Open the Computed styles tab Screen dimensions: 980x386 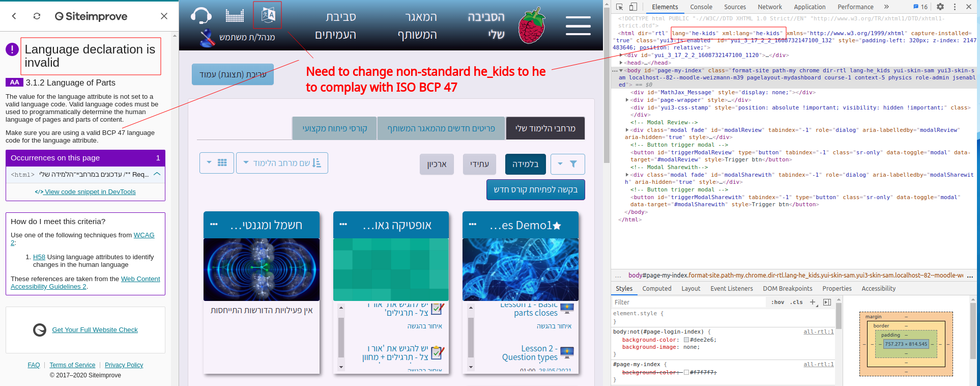click(657, 288)
